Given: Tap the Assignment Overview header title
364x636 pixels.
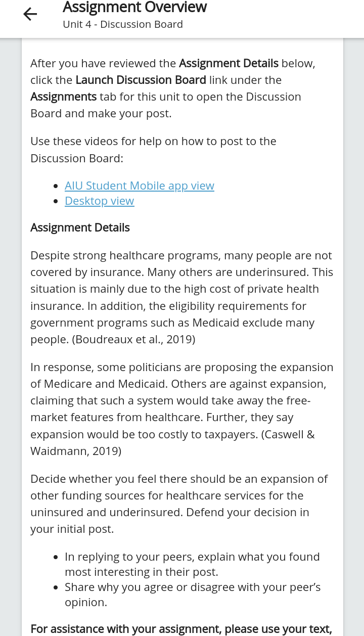Looking at the screenshot, I should point(134,7).
